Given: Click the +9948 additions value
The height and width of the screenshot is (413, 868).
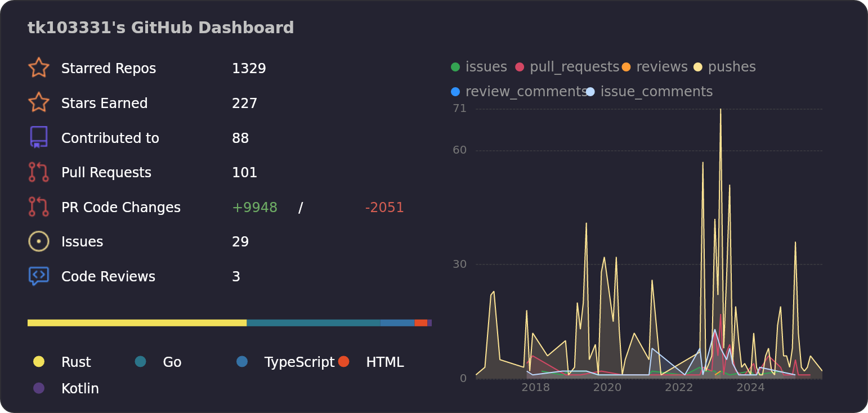Looking at the screenshot, I should pos(255,207).
